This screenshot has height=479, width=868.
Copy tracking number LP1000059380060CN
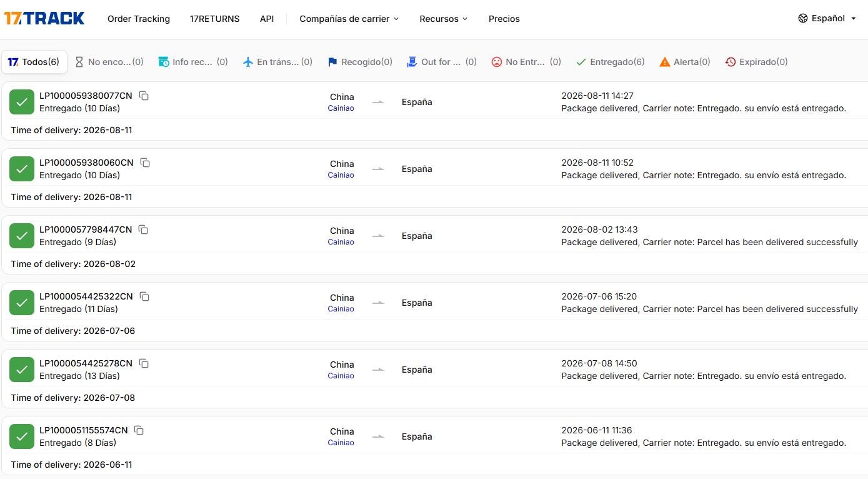(145, 163)
